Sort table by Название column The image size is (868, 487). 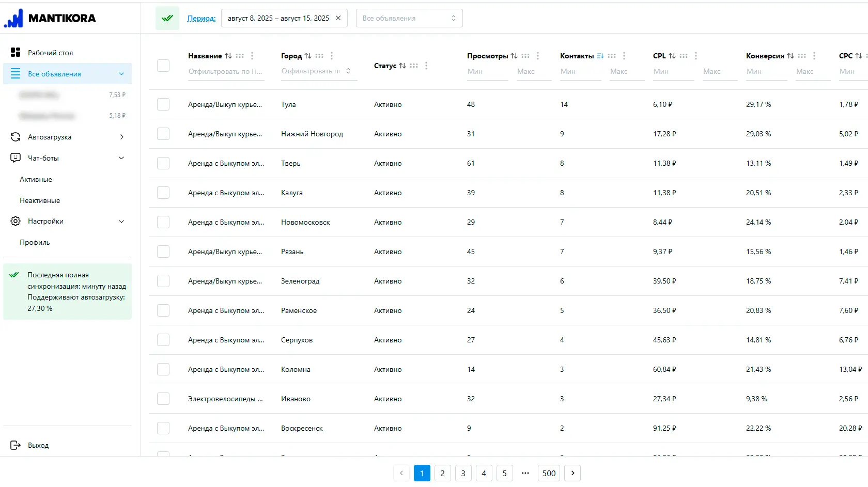(x=228, y=56)
